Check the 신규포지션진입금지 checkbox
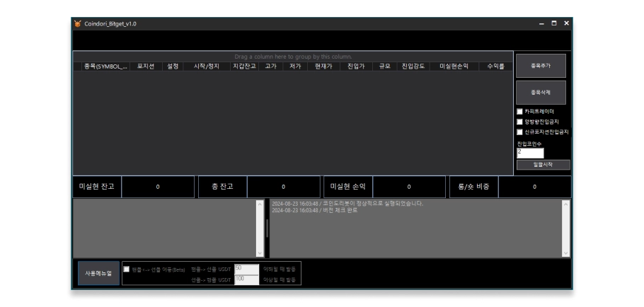 519,132
